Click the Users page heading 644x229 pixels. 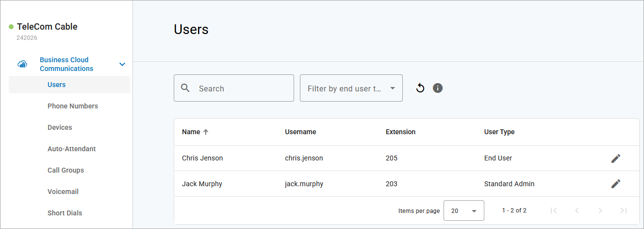(x=191, y=30)
